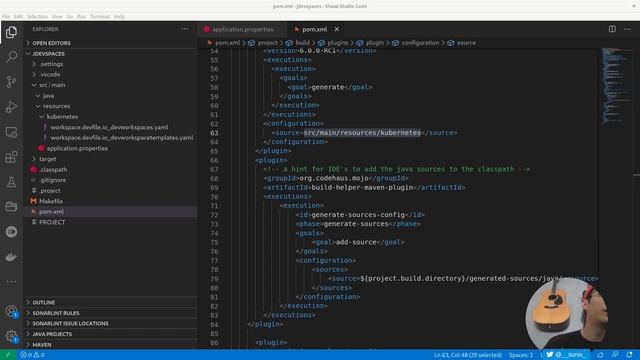Open the Search view icon

tap(11, 57)
